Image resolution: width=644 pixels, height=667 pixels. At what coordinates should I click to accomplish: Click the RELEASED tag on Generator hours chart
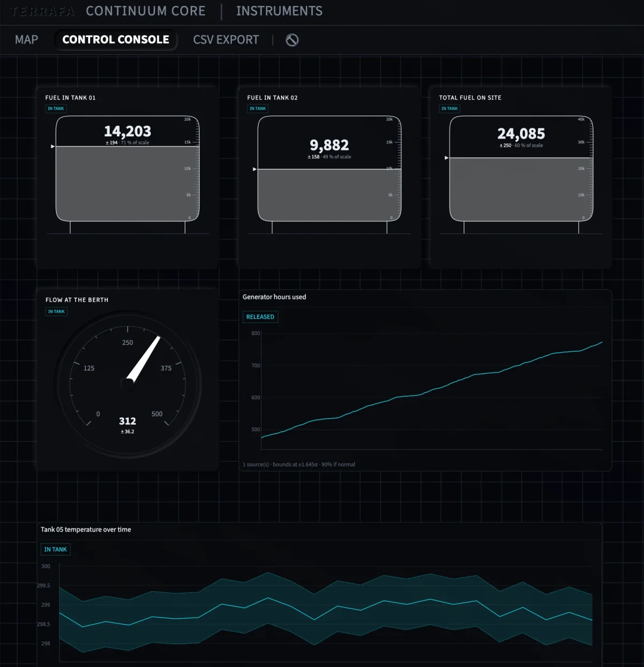(260, 317)
